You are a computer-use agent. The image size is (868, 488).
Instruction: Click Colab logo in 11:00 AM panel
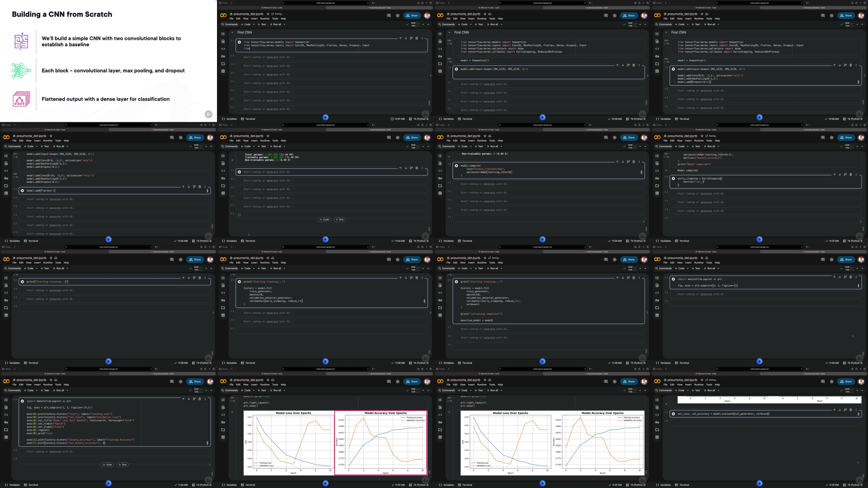coord(7,137)
